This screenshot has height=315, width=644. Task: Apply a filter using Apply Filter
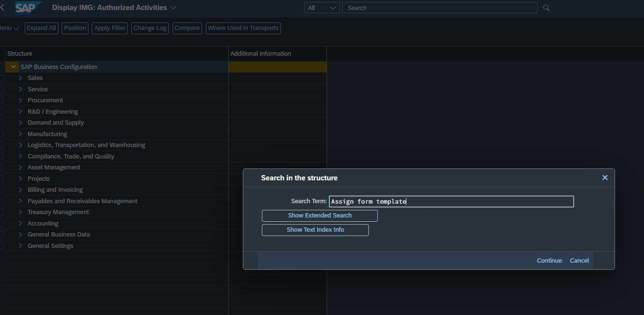pos(109,28)
